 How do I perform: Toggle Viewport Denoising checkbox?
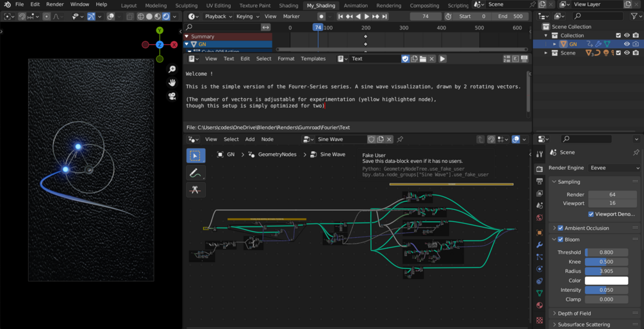click(x=591, y=214)
